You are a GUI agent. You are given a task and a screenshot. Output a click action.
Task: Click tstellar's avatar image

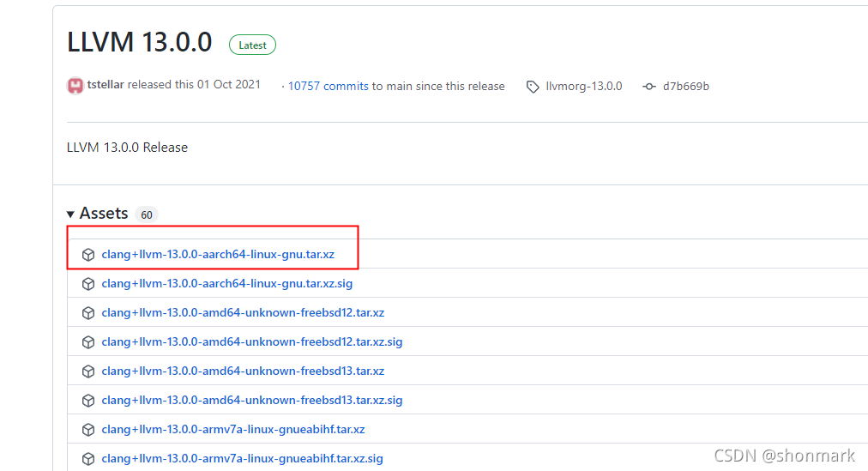[x=75, y=86]
